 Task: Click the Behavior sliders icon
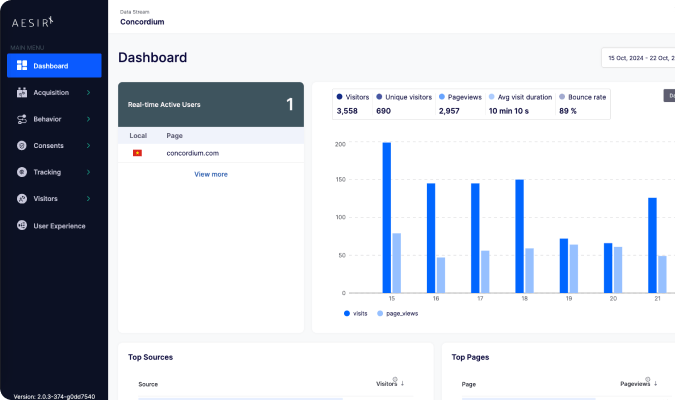click(x=22, y=119)
